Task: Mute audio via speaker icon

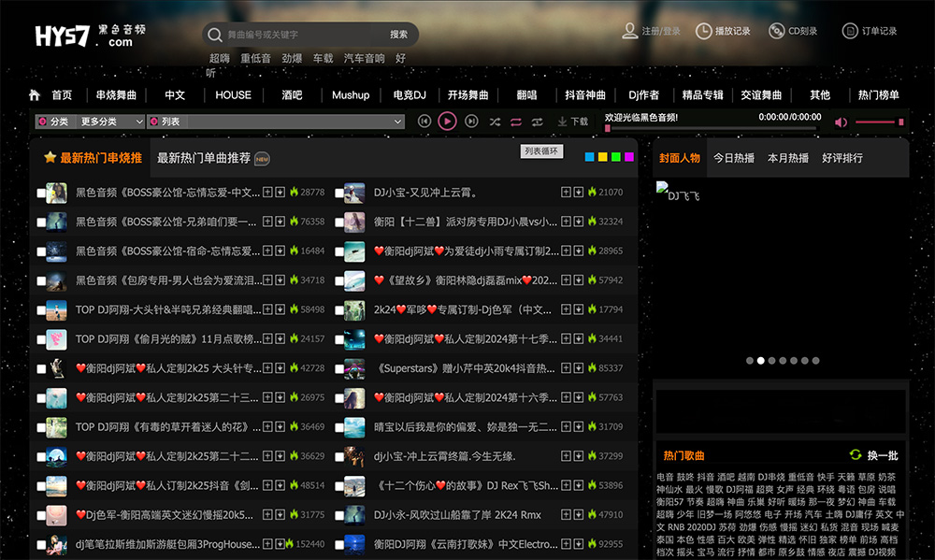Action: (841, 122)
